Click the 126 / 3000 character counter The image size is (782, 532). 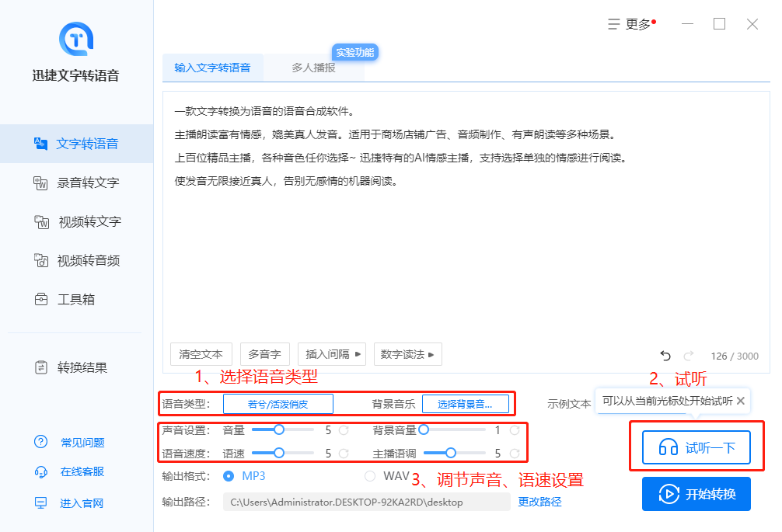(735, 356)
